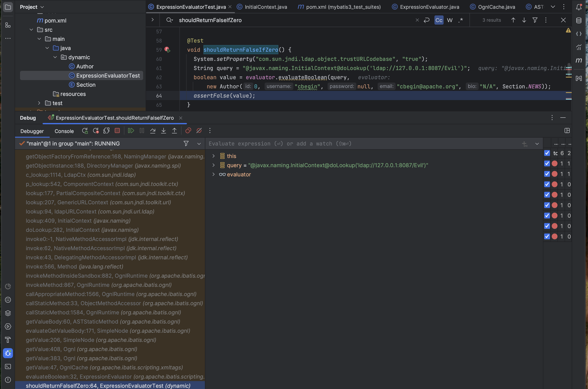Click the Rerun test icon in debug toolbar

[x=85, y=131]
